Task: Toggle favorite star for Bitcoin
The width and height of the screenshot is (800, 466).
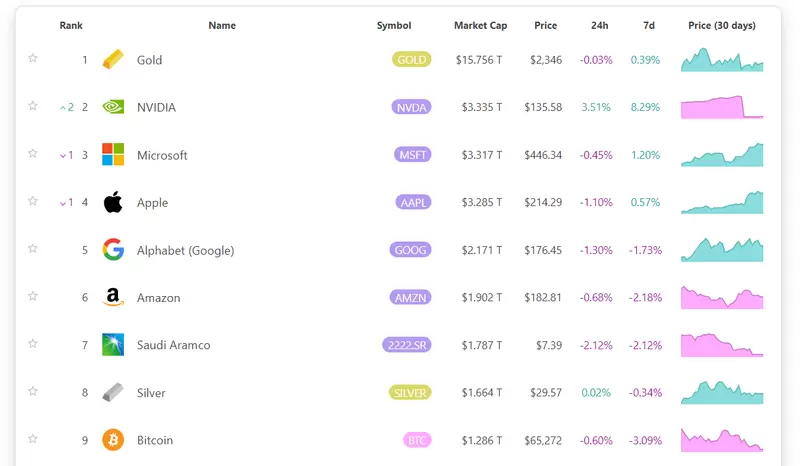Action: [x=32, y=439]
